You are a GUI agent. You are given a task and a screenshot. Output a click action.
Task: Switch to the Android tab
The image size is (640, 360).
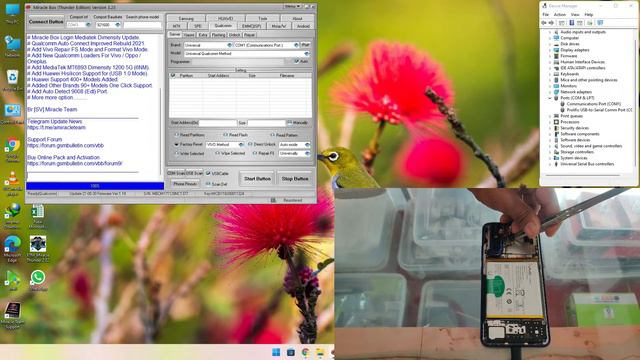303,26
